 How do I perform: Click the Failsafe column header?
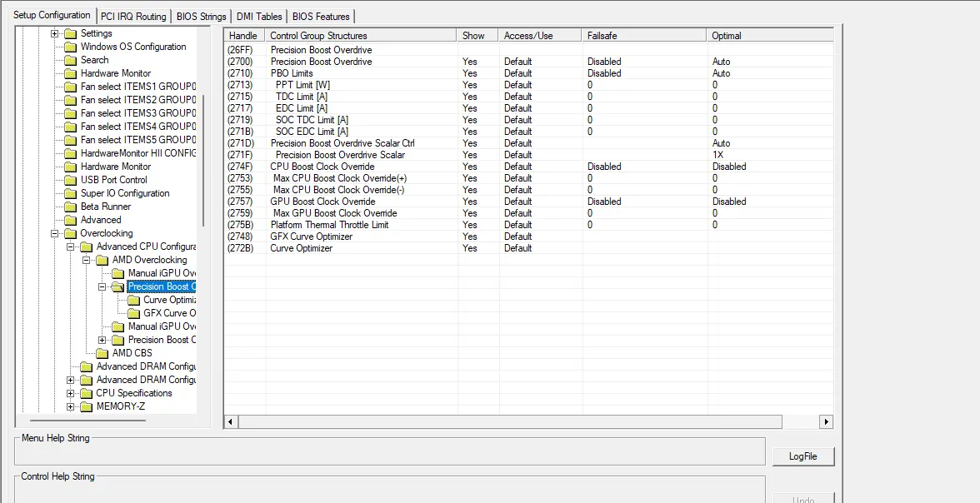coord(644,36)
